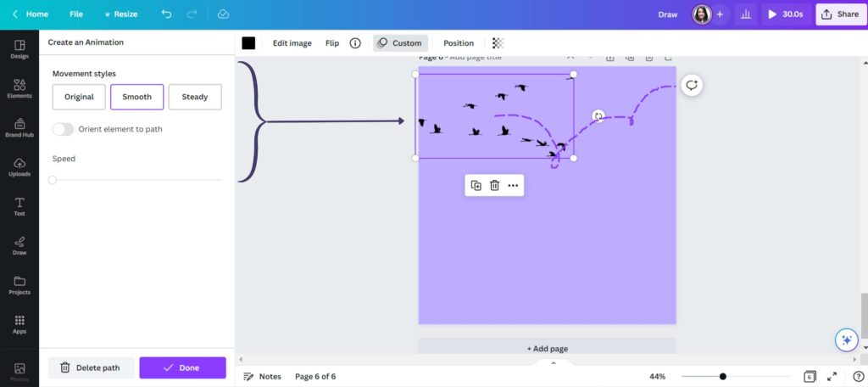Viewport: 868px width, 387px height.
Task: Click Done to finish animation
Action: [183, 367]
